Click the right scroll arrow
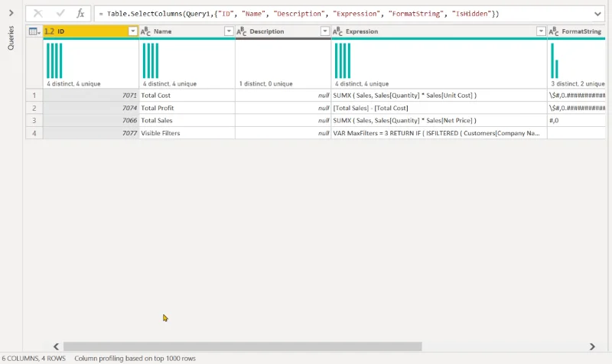The image size is (612, 364). 592,346
